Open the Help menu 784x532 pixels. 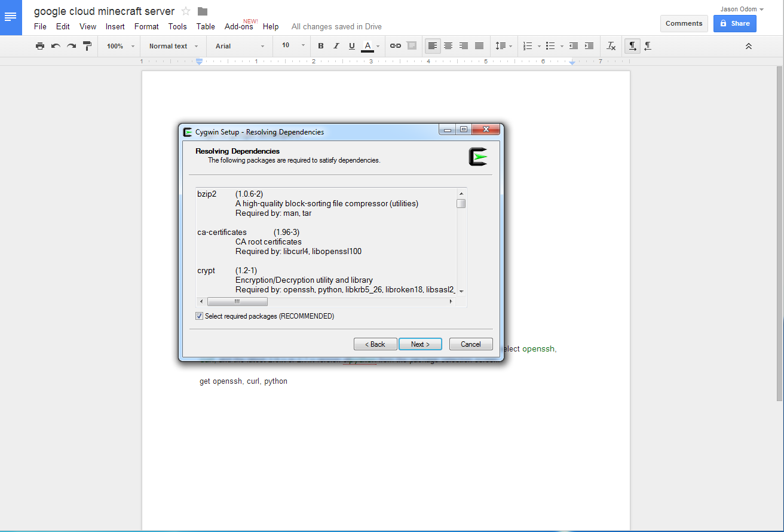click(x=271, y=26)
